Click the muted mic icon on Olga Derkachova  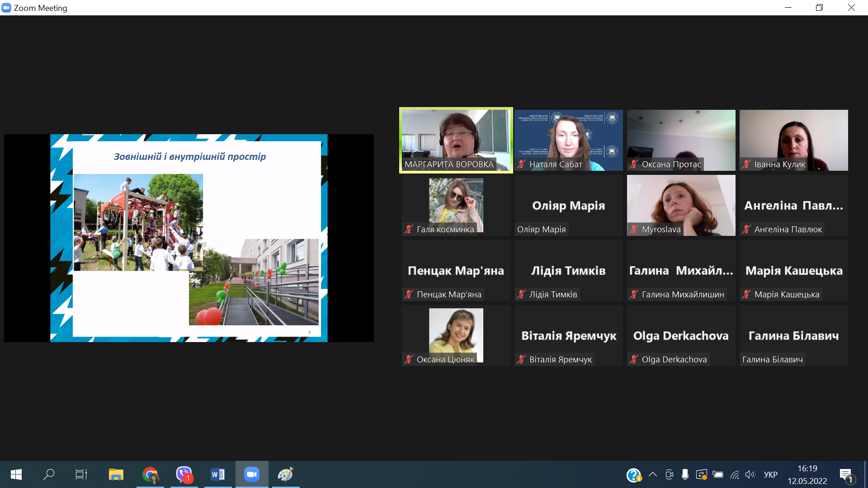tap(634, 360)
